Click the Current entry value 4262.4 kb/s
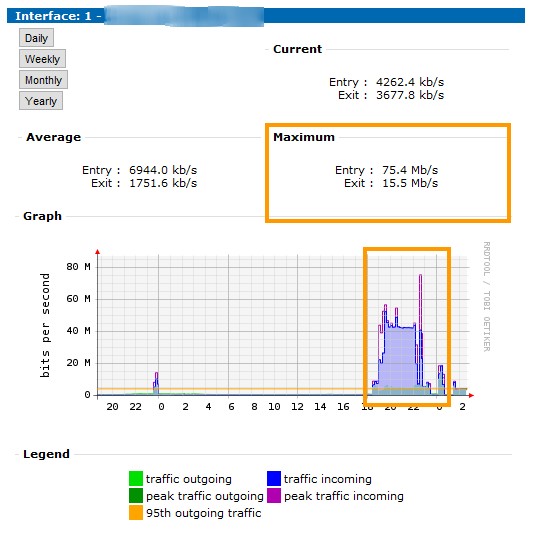 pyautogui.click(x=410, y=82)
